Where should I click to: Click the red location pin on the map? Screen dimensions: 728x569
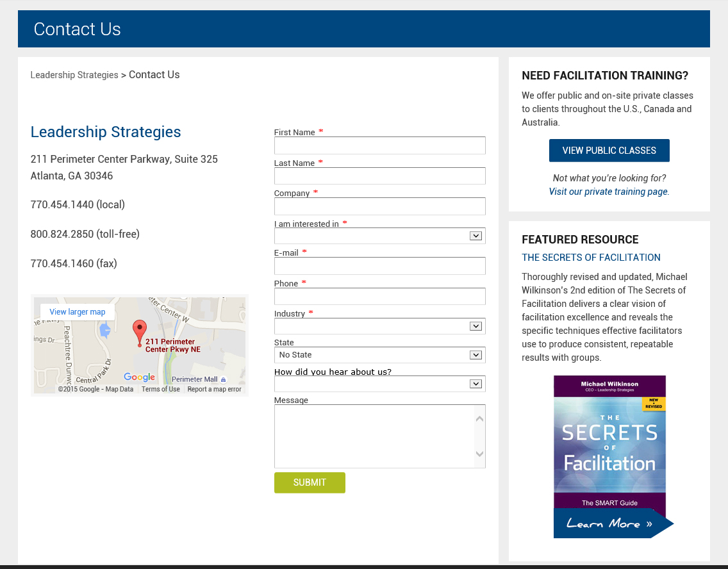[x=140, y=331]
